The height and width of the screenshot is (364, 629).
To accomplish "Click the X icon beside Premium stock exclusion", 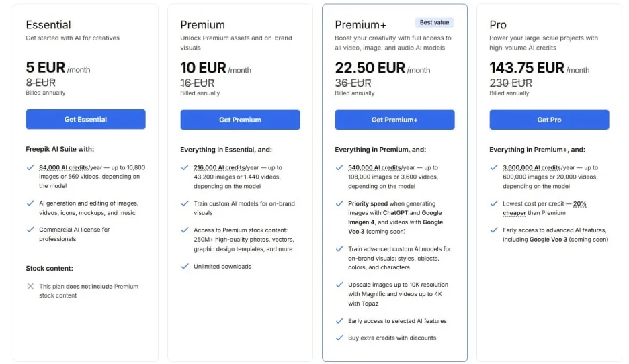I will point(30,286).
